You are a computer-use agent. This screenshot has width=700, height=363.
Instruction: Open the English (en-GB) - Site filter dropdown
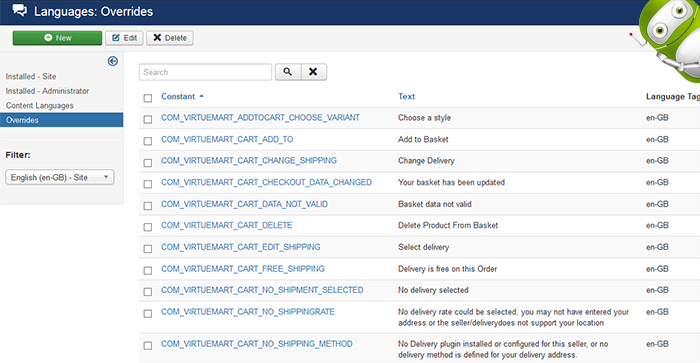(x=60, y=177)
